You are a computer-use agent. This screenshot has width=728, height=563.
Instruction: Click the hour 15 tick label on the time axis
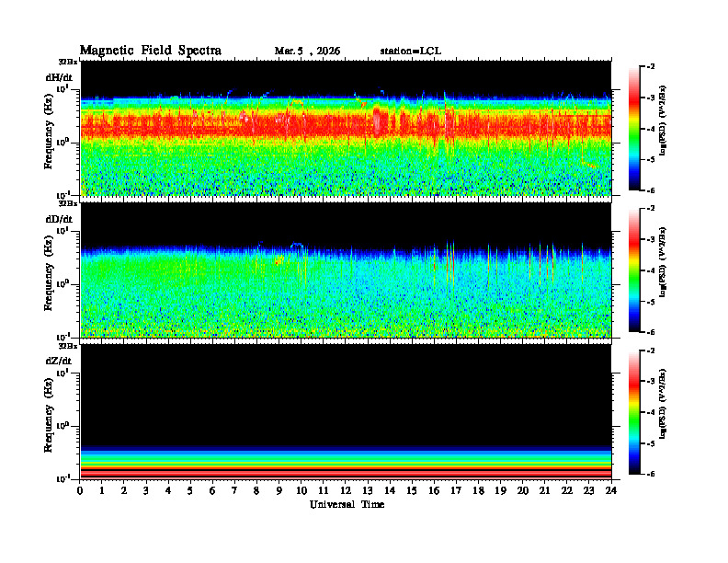pos(412,490)
